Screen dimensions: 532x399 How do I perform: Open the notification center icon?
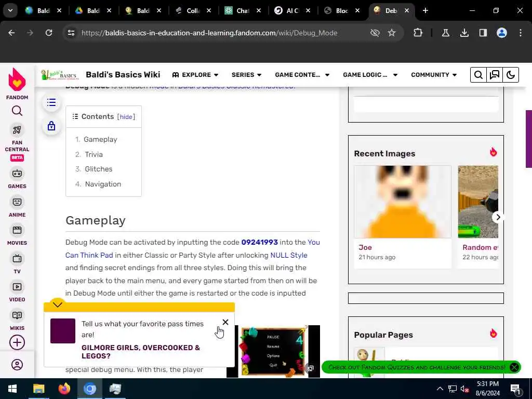pyautogui.click(x=515, y=389)
